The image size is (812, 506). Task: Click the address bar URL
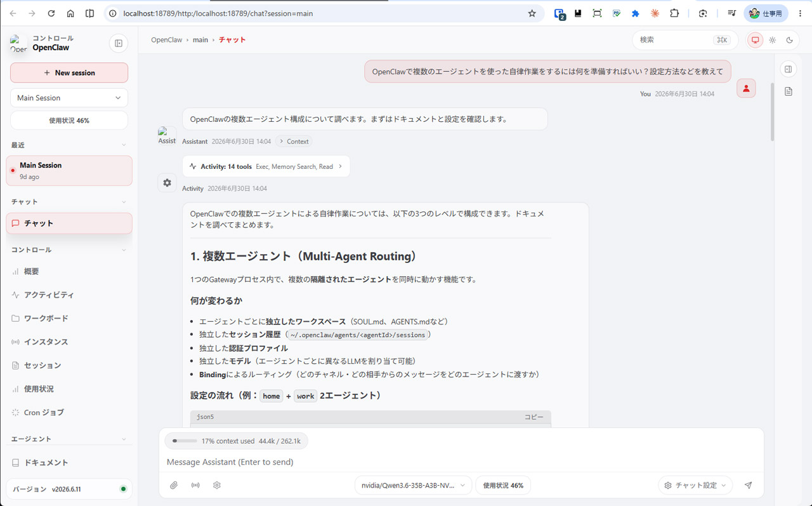(218, 13)
